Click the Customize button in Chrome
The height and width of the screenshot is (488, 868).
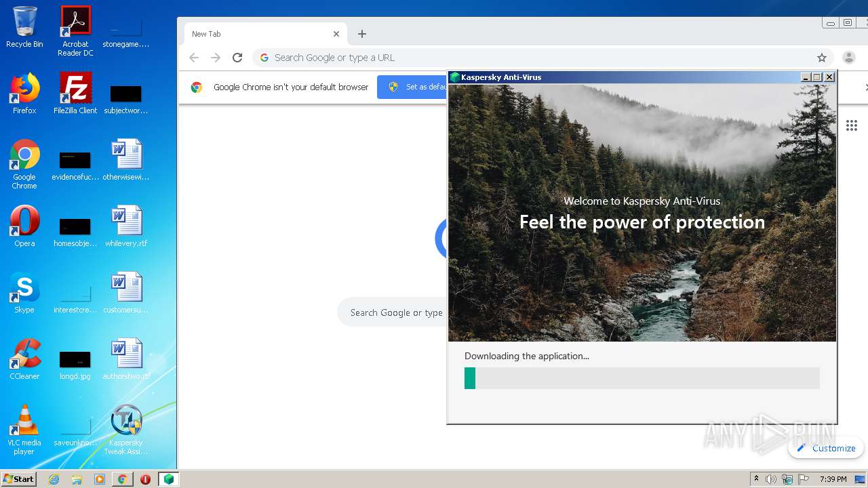point(826,448)
